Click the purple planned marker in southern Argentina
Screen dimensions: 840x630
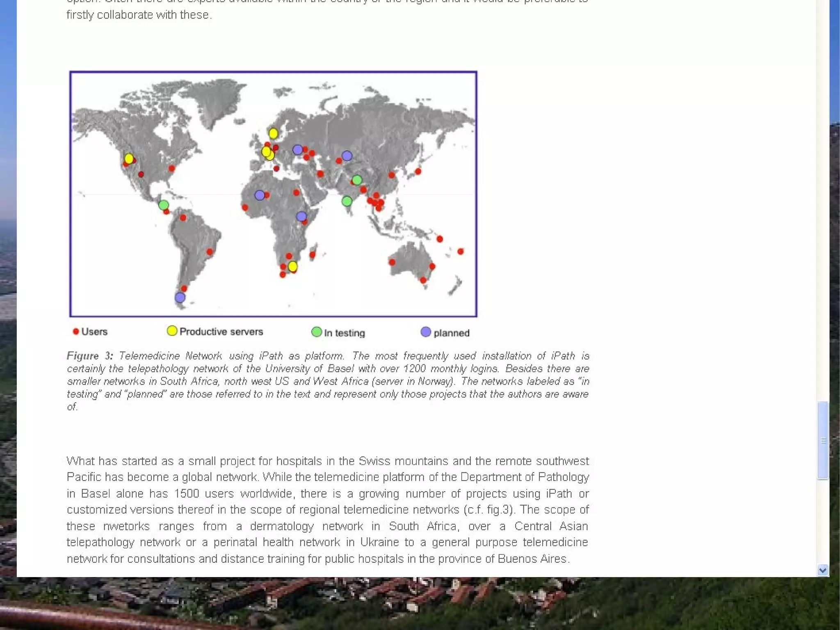point(180,298)
